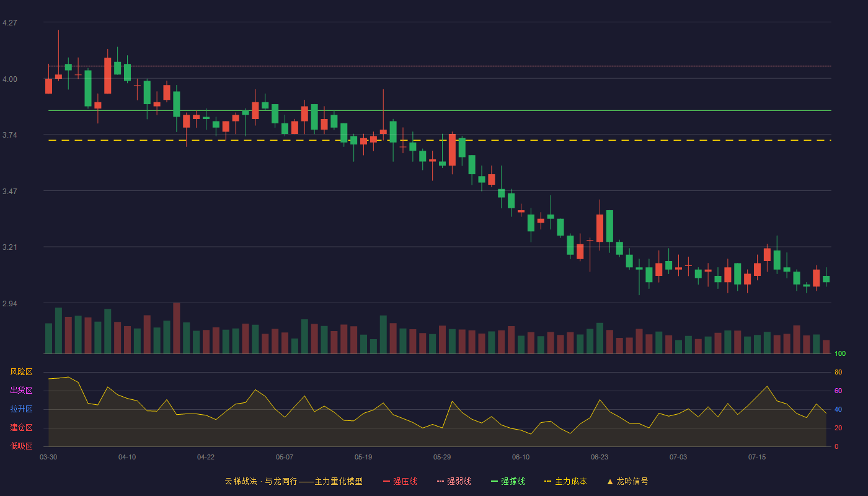Screen dimensions: 868x496
Task: Click the red dotted line near the top
Action: point(440,66)
